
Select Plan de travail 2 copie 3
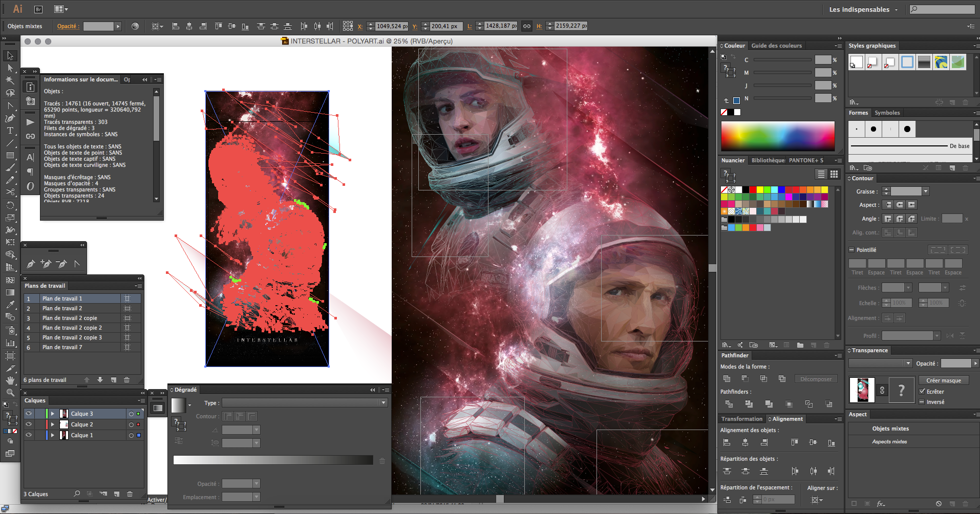tap(82, 337)
